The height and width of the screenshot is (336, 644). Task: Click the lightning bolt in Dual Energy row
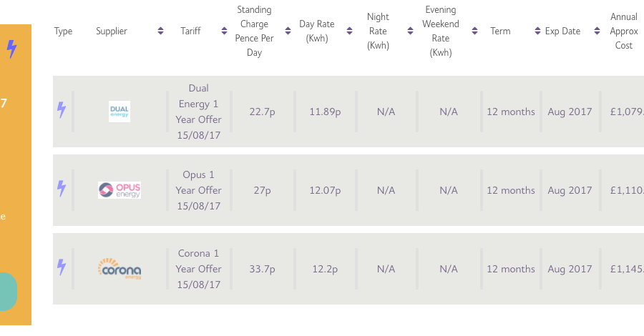pos(62,109)
